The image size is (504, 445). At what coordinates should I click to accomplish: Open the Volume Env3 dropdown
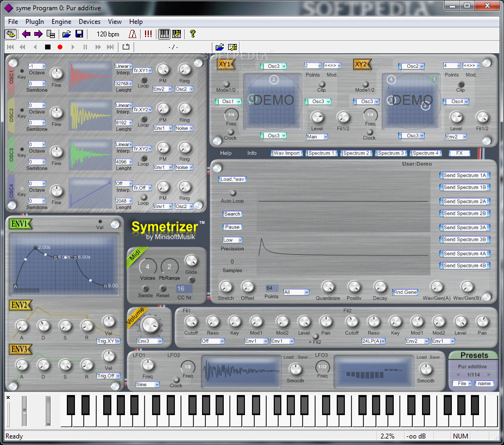(150, 341)
